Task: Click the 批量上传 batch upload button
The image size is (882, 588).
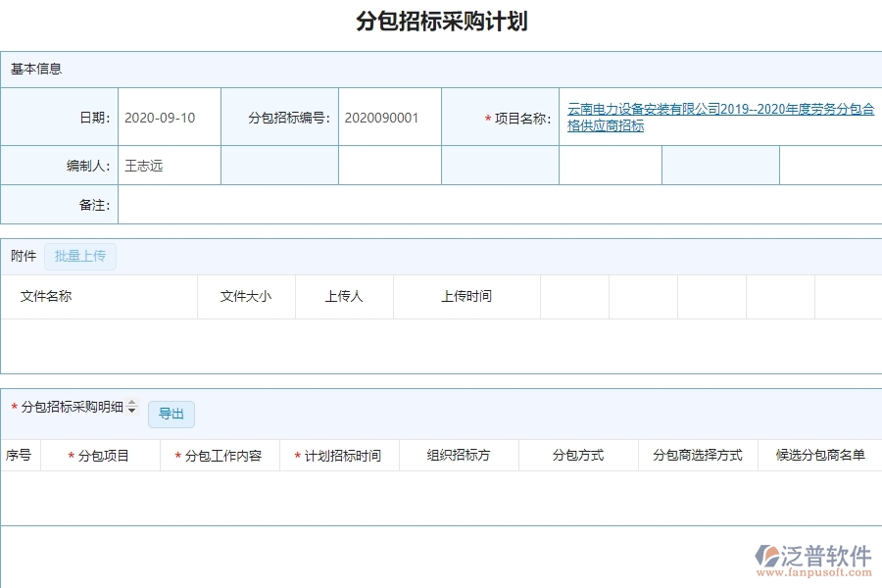Action: 80,256
